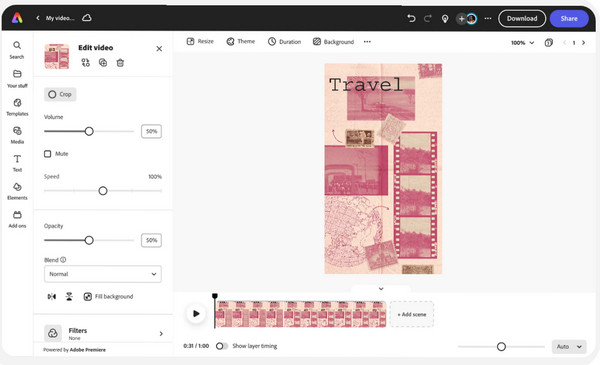
Task: Click the Share button
Action: click(x=569, y=18)
